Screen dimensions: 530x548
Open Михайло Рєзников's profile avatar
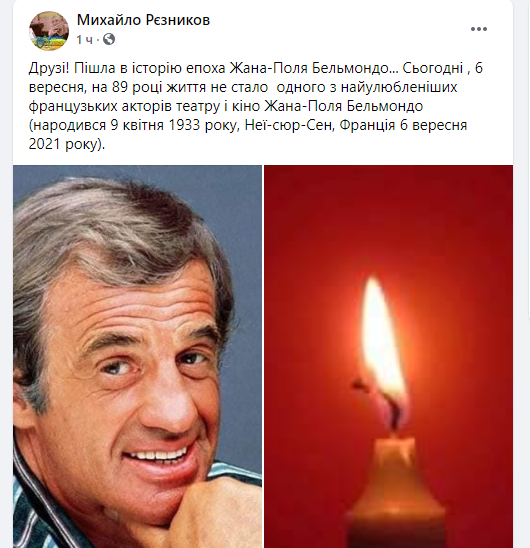[x=49, y=31]
